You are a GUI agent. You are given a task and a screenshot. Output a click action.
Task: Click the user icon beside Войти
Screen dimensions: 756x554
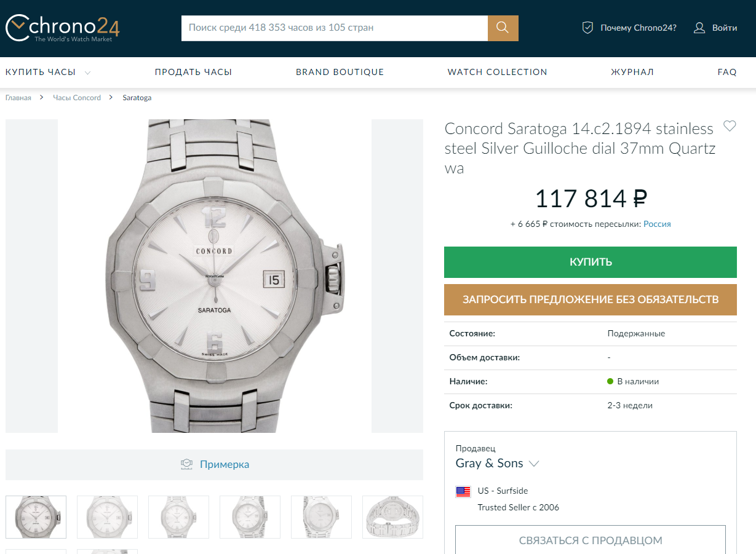(x=699, y=28)
